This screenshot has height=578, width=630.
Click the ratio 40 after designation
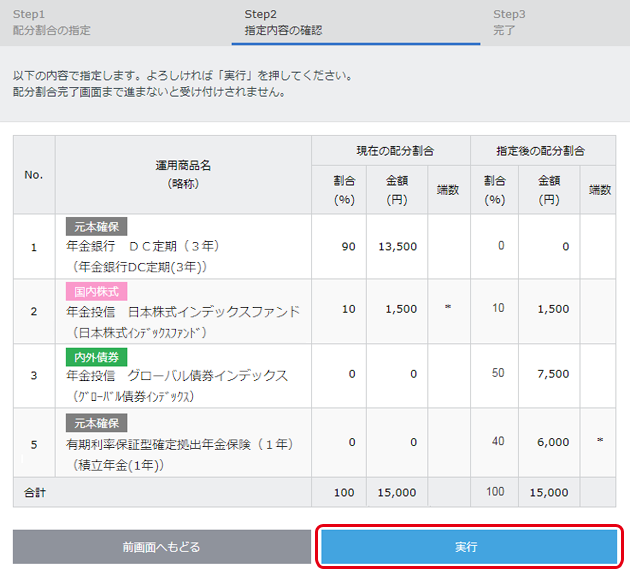point(498,441)
